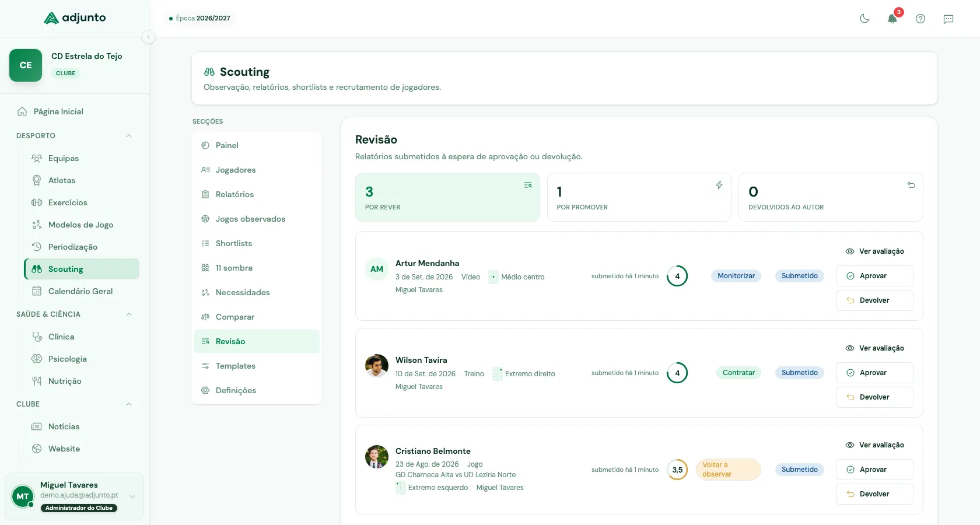Image resolution: width=980 pixels, height=525 pixels.
Task: Switch to Jogos observados section
Action: tap(257, 219)
